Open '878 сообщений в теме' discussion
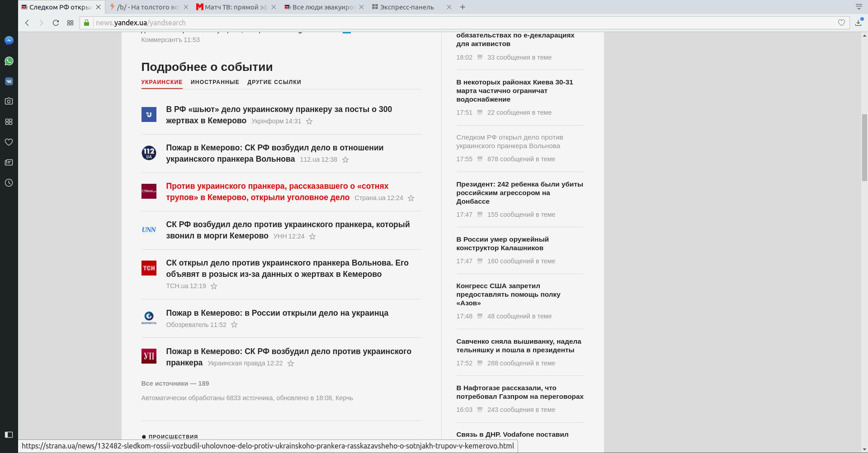The height and width of the screenshot is (453, 868). click(x=521, y=159)
